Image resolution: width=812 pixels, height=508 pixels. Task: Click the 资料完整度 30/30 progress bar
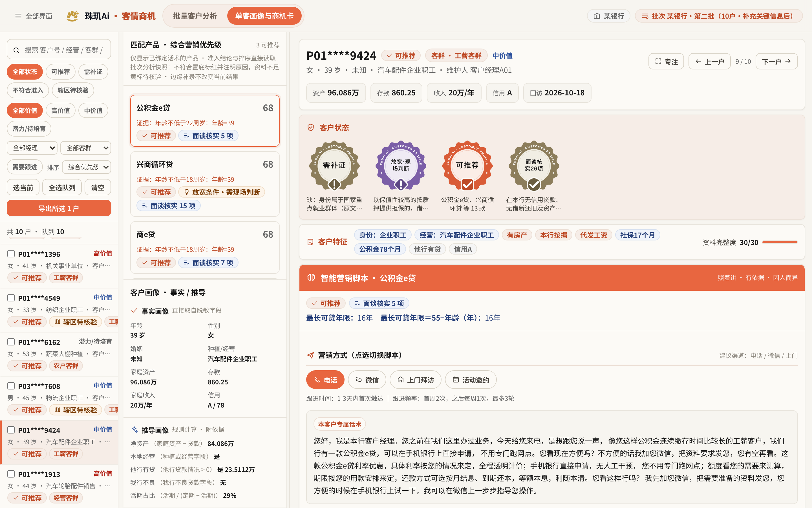pyautogui.click(x=780, y=242)
